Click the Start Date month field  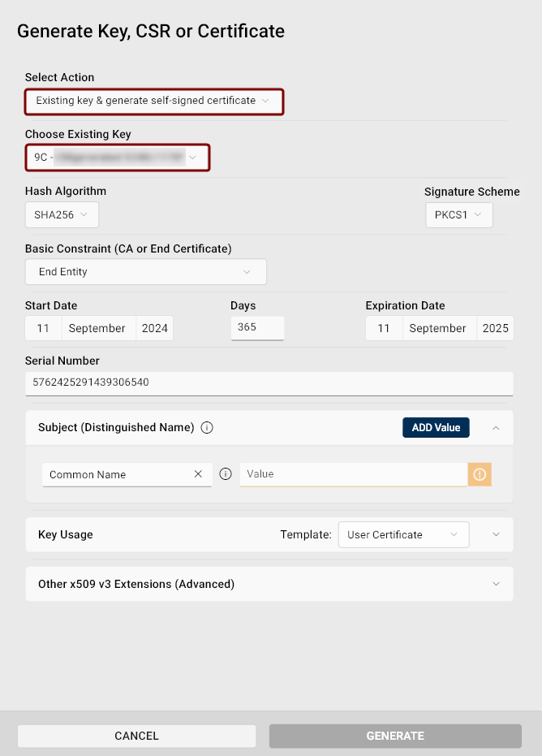(x=97, y=329)
